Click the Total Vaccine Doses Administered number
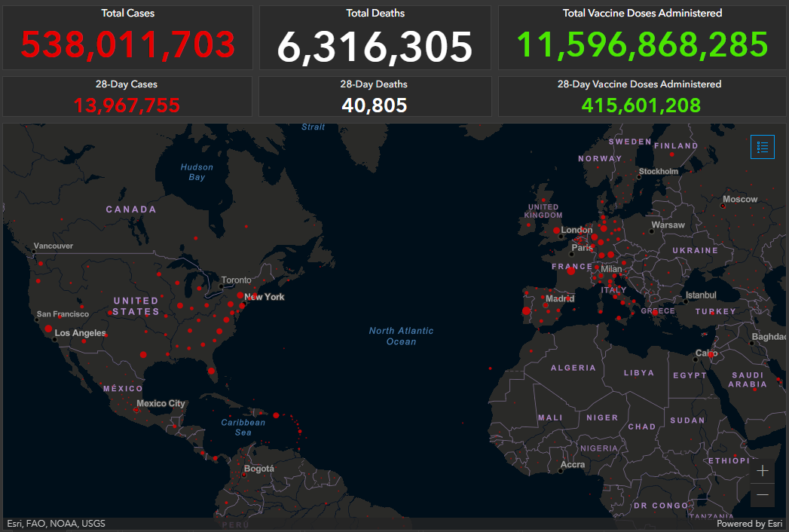This screenshot has height=532, width=789. (x=642, y=45)
